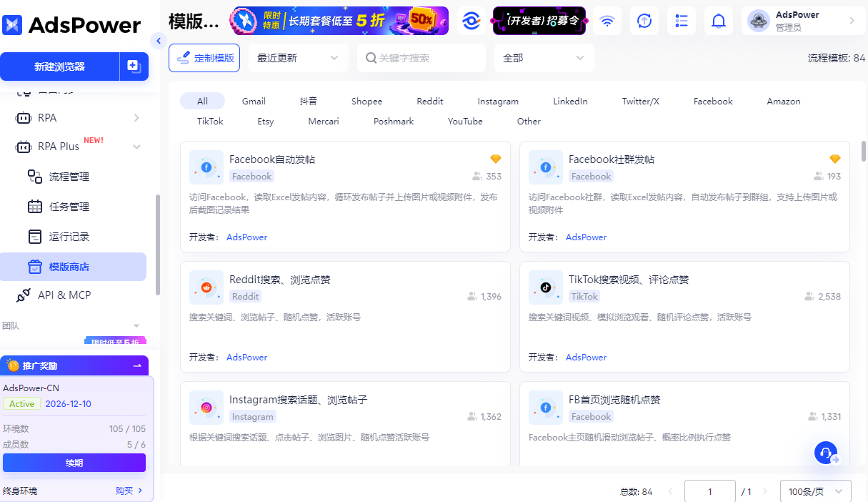868x502 pixels.
Task: Select the 抖音 category tab
Action: coord(309,101)
